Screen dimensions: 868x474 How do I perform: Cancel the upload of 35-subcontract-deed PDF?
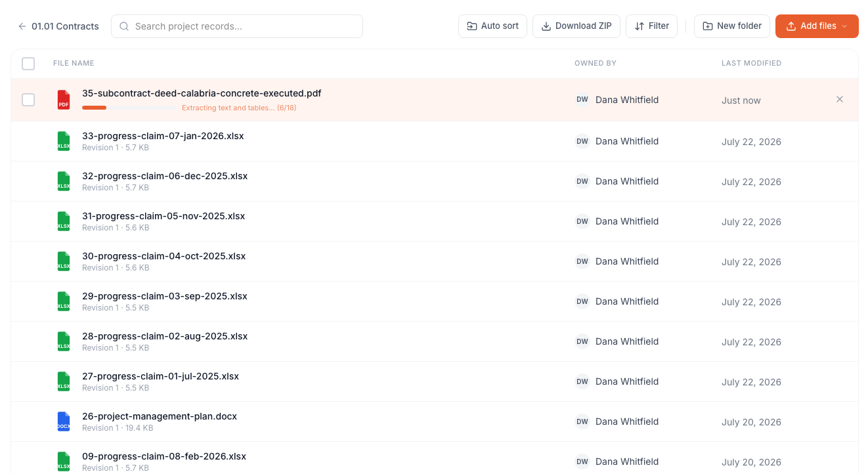coord(840,100)
